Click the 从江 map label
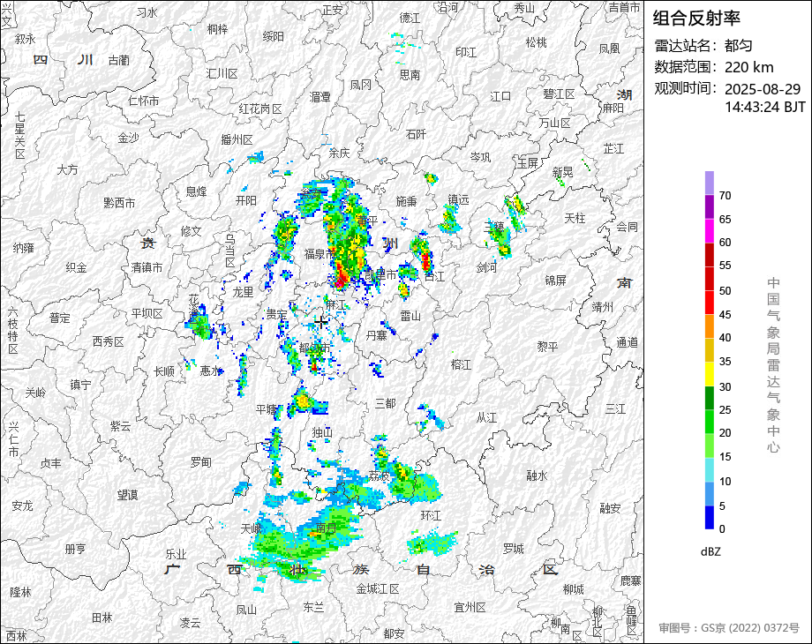Image resolution: width=812 pixels, height=644 pixels. 487,418
